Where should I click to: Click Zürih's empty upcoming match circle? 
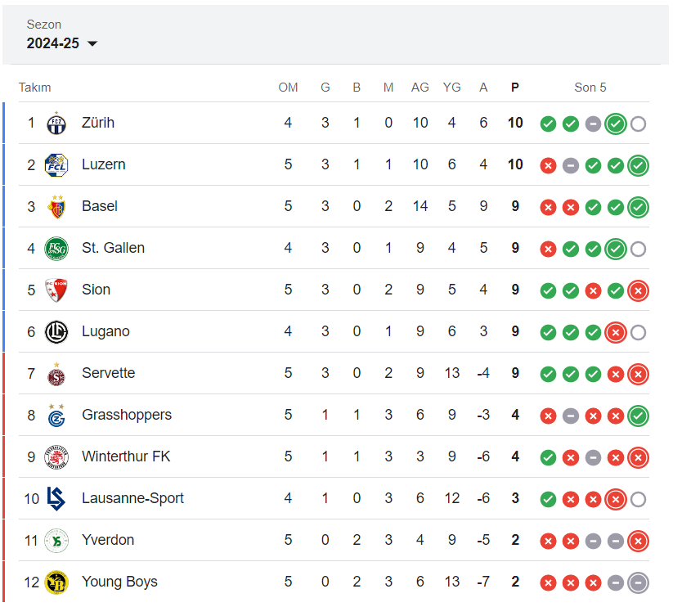[638, 124]
